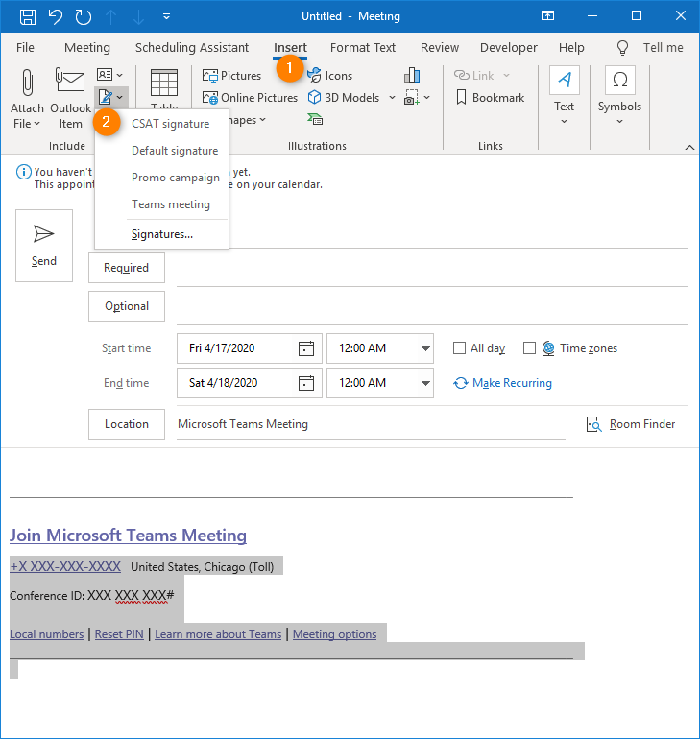Click the Screenshot camera icon
Viewport: 700px width, 739px height.
412,97
